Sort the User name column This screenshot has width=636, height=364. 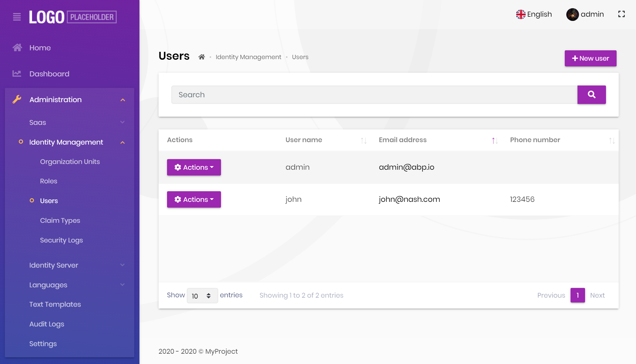(x=363, y=140)
